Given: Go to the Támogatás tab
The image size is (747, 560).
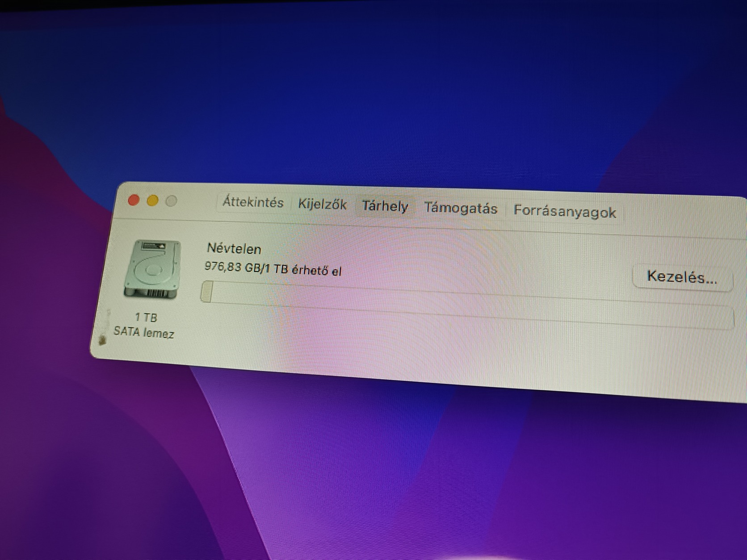Looking at the screenshot, I should (x=461, y=209).
